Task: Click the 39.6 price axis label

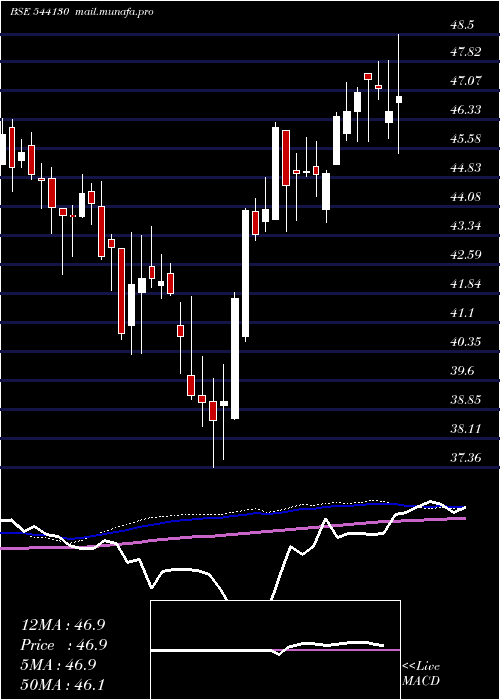Action: pyautogui.click(x=462, y=371)
